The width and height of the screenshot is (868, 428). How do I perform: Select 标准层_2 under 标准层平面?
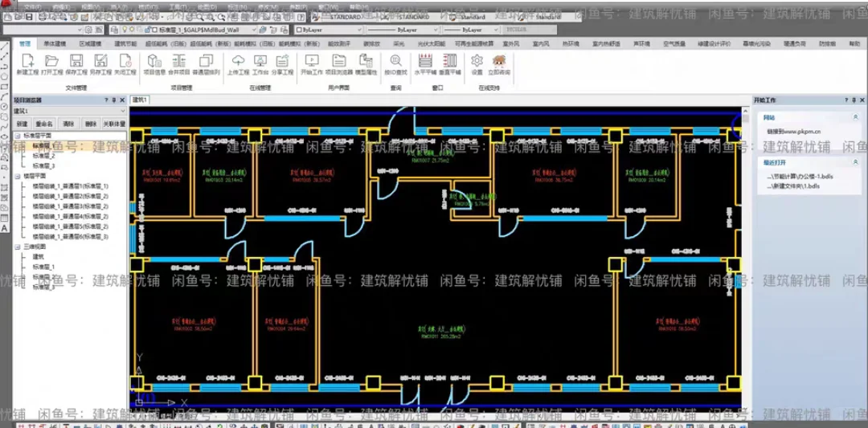[x=43, y=156]
